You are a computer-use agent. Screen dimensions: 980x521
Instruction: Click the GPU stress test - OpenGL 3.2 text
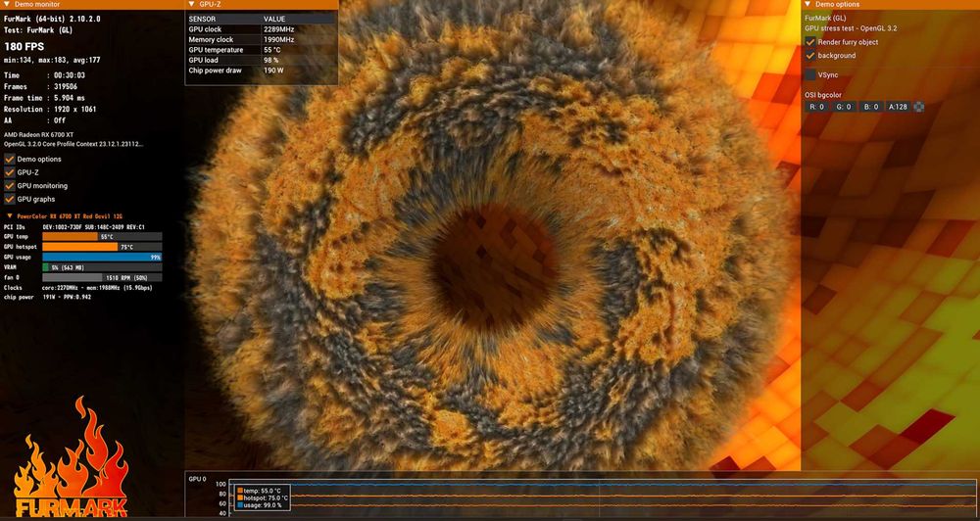852,28
